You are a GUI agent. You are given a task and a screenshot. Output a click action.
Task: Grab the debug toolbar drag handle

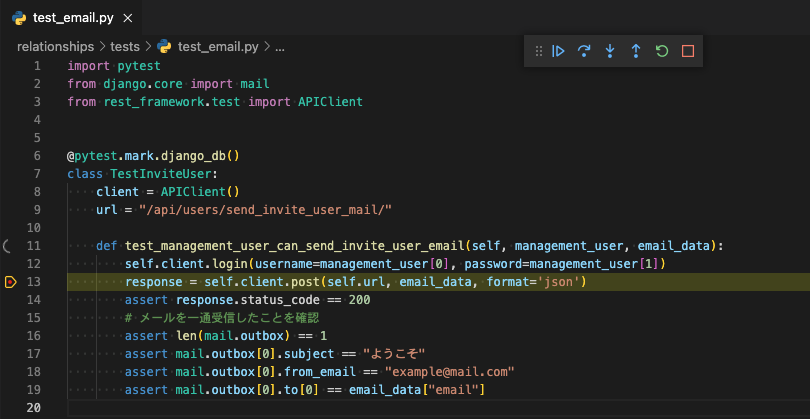[538, 51]
